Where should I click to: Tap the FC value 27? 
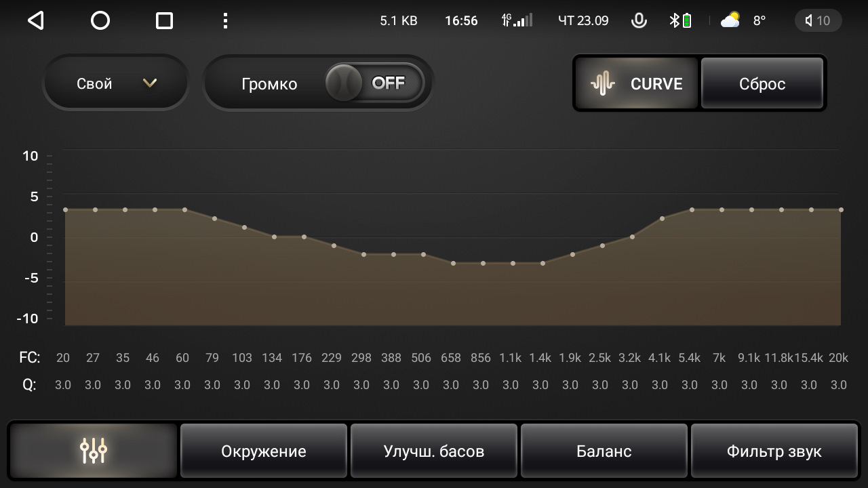[x=93, y=358]
